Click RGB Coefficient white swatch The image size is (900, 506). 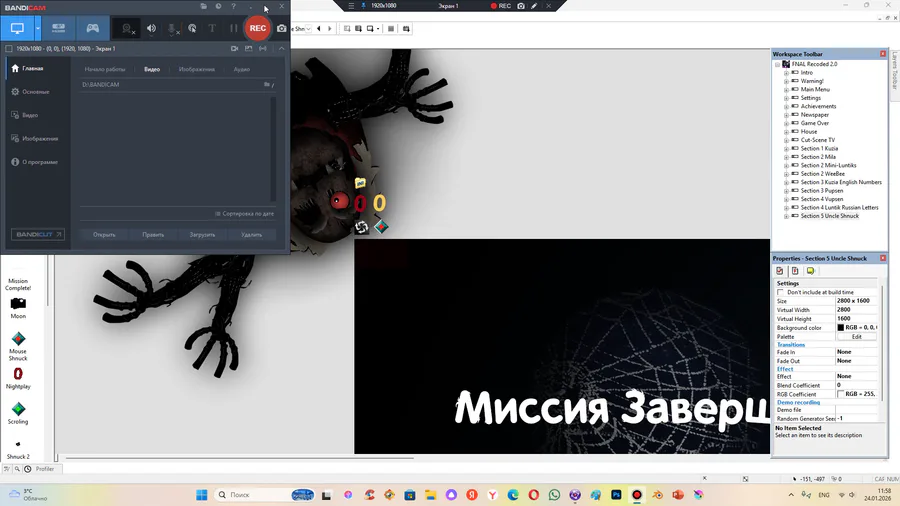coord(840,394)
